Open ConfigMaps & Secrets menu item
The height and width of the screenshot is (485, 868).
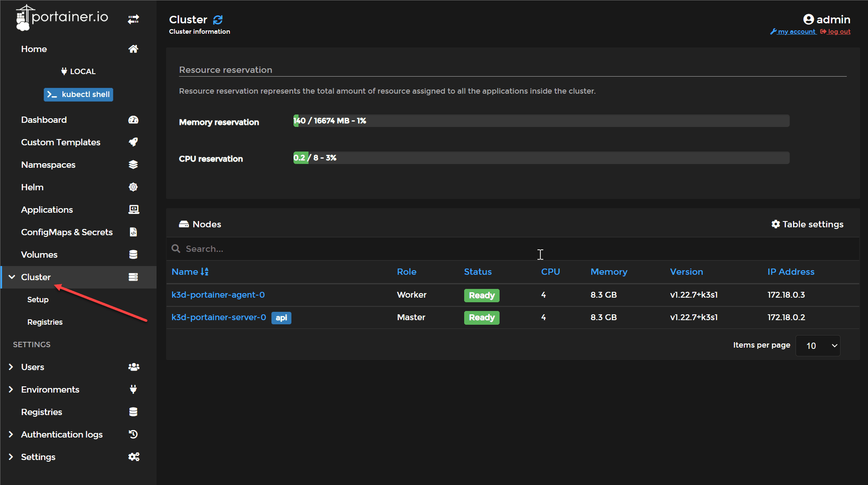click(x=67, y=232)
